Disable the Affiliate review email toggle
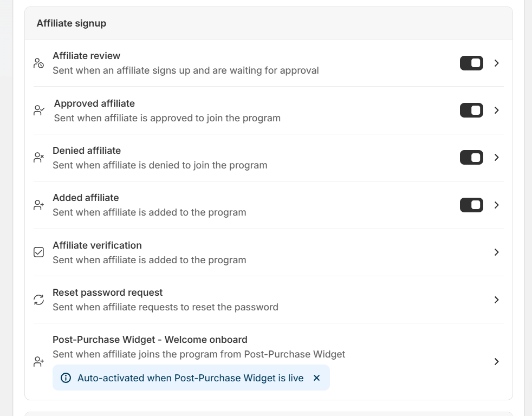Image resolution: width=532 pixels, height=416 pixels. point(471,63)
